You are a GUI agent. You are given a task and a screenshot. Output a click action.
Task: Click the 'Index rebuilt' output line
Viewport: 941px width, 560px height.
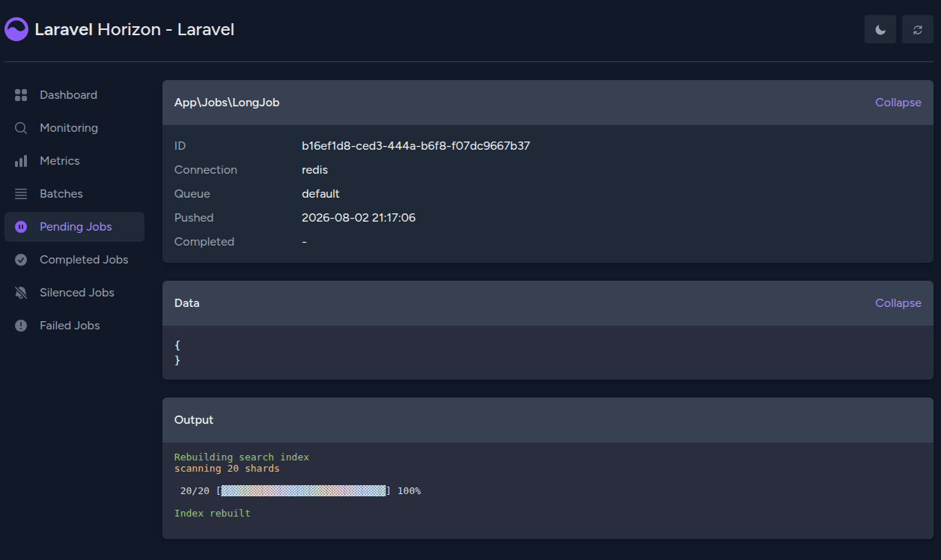[213, 514]
